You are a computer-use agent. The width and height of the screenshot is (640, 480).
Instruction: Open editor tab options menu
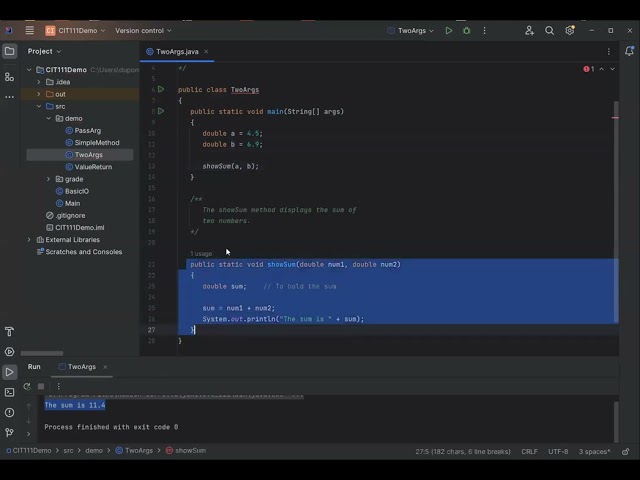click(609, 51)
